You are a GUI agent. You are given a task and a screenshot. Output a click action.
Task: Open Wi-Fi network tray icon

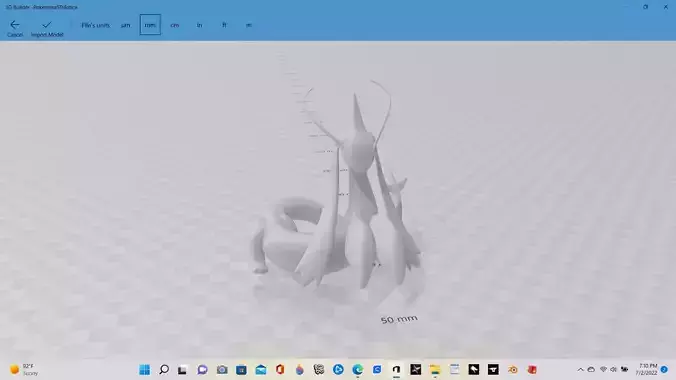[x=603, y=370]
